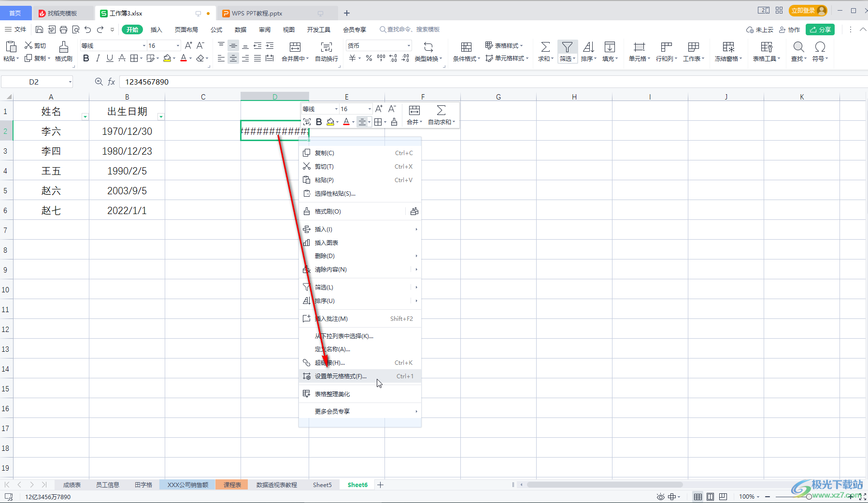Click the 未上云 cloud status button
The image size is (868, 503).
pyautogui.click(x=760, y=29)
